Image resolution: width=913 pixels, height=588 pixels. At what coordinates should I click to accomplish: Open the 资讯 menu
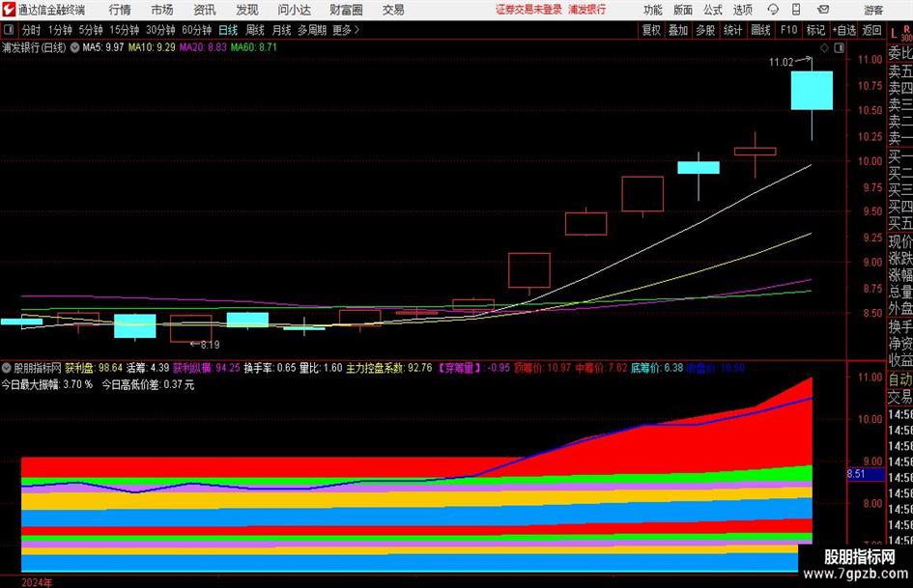point(205,10)
